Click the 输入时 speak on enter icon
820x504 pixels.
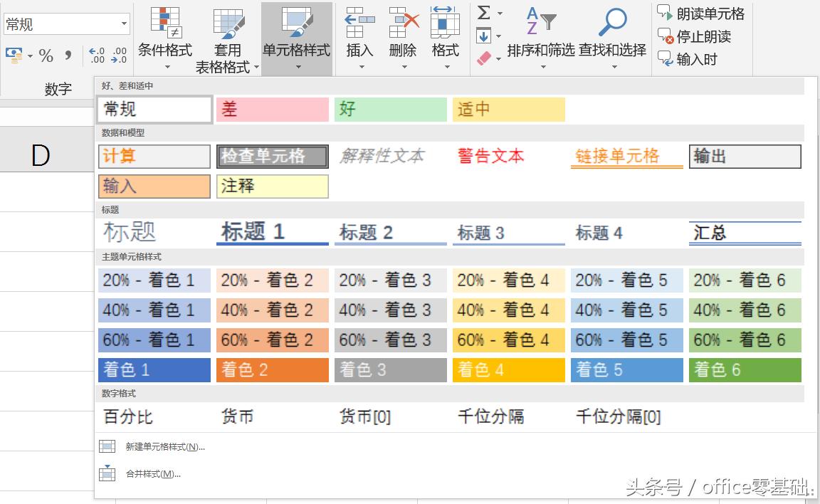(665, 60)
